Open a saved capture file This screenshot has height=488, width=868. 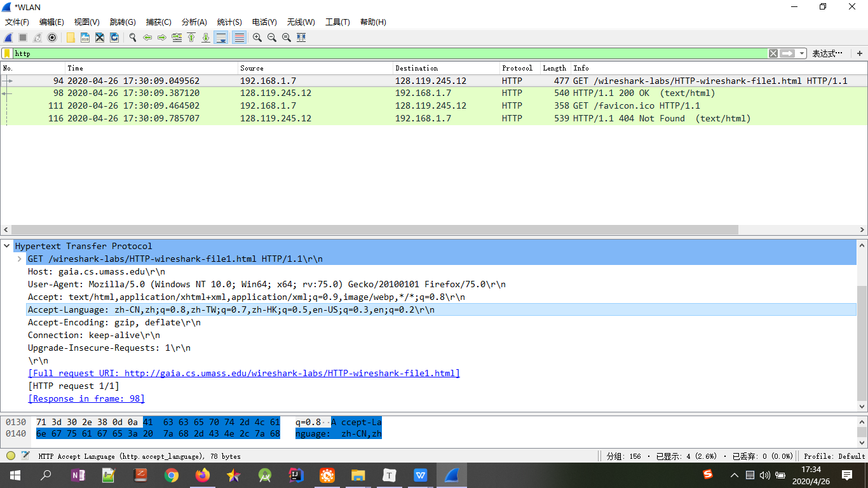[x=71, y=37]
